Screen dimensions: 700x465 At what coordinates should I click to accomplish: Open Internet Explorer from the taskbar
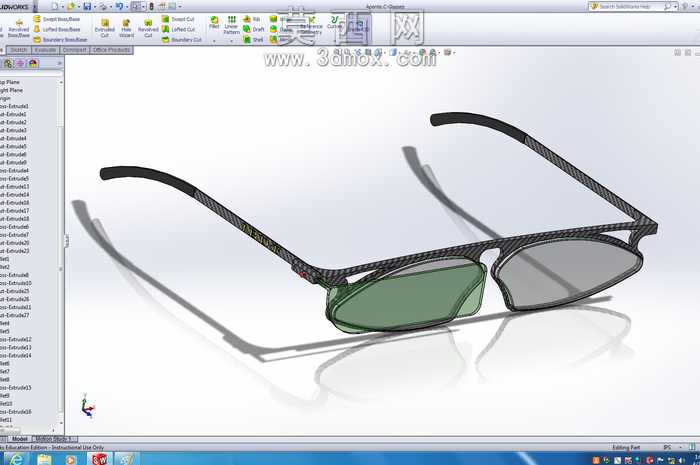click(x=16, y=459)
